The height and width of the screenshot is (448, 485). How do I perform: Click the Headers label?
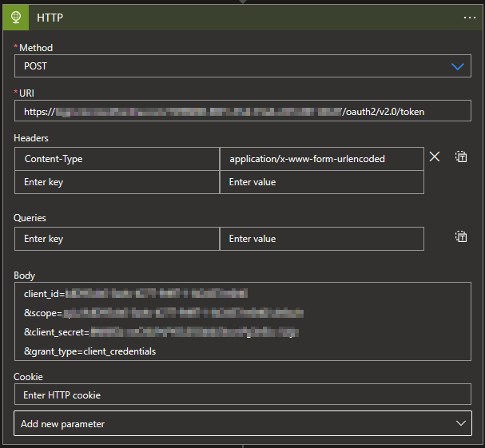click(x=31, y=138)
